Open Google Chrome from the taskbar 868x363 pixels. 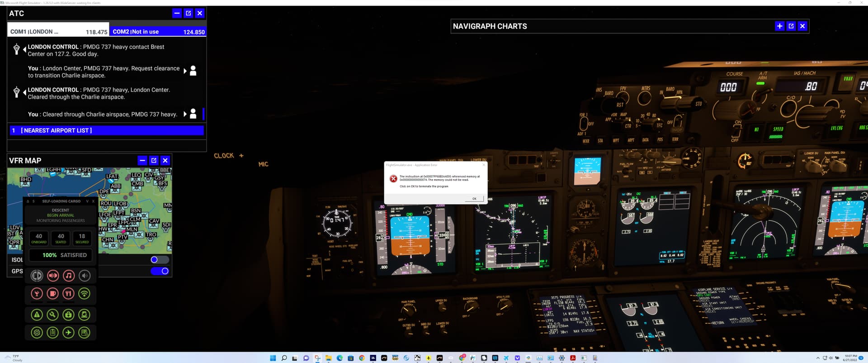[362, 358]
